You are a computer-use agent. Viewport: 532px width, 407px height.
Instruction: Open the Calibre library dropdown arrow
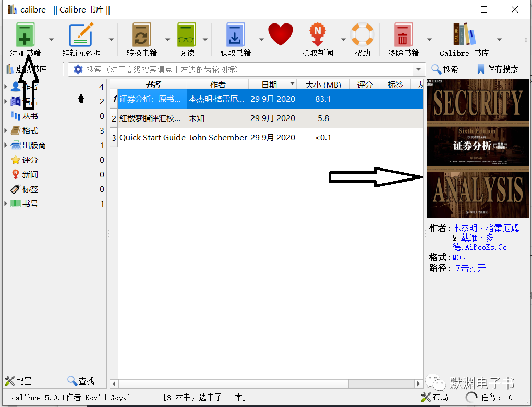[x=500, y=39]
